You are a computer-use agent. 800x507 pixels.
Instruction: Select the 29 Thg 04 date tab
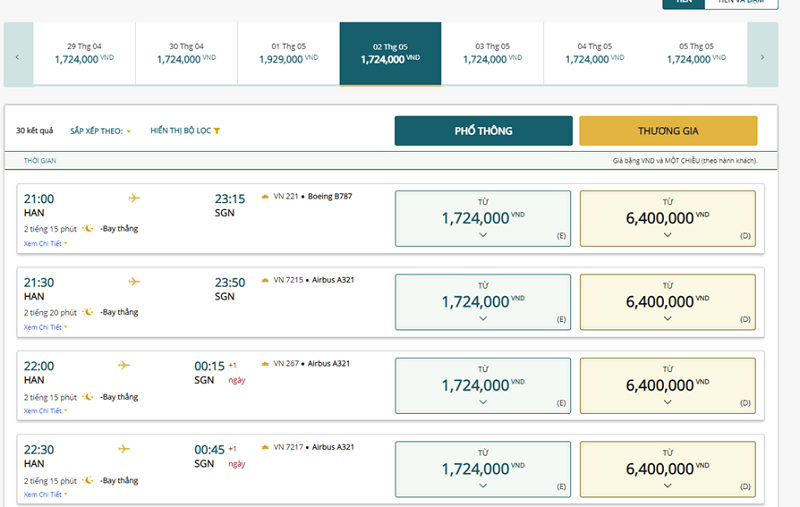coord(85,54)
